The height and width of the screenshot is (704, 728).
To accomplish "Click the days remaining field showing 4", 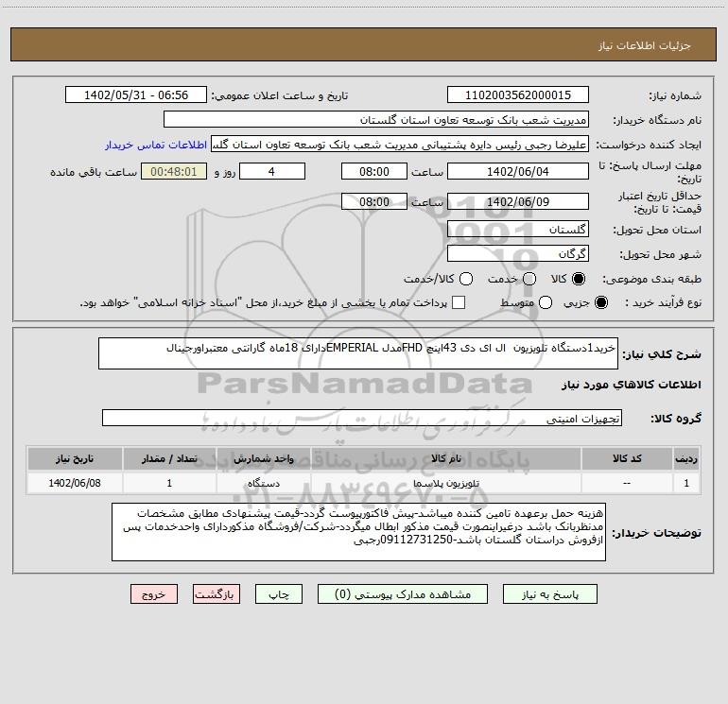I will pyautogui.click(x=272, y=172).
